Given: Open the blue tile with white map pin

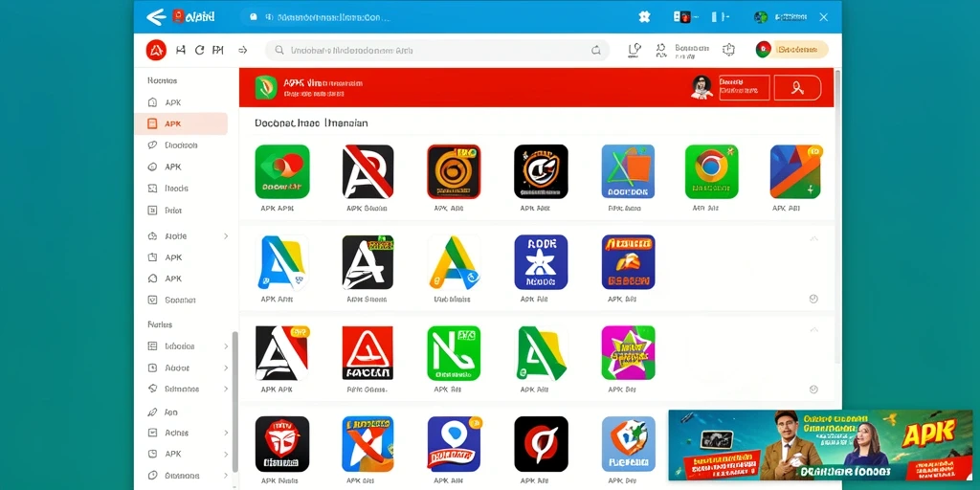Looking at the screenshot, I should (x=454, y=444).
